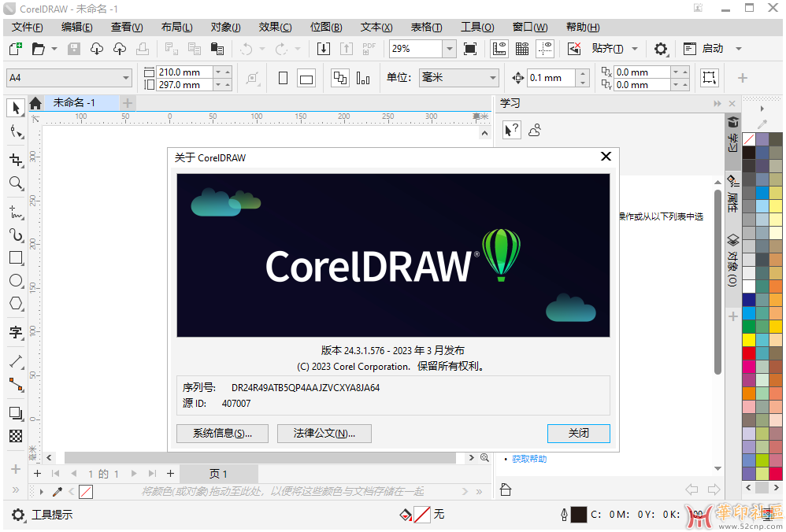Select the Connector tool

[x=16, y=384]
